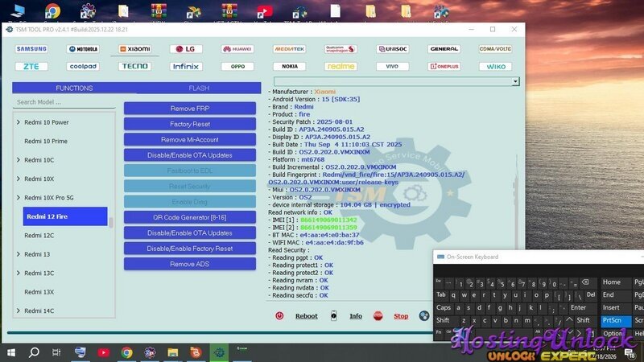Click the Remove FRP button
644x362 pixels.
tap(190, 109)
